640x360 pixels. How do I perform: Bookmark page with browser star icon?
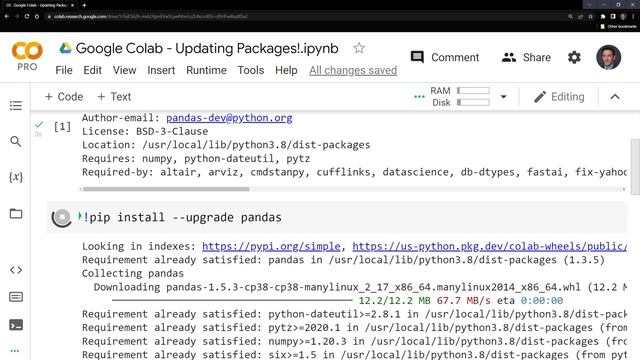click(590, 17)
